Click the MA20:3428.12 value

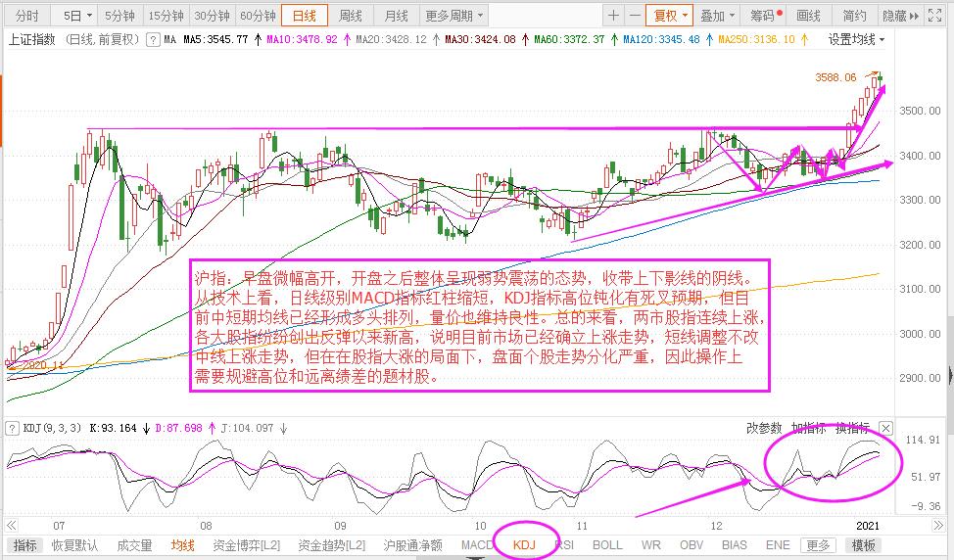[391, 39]
